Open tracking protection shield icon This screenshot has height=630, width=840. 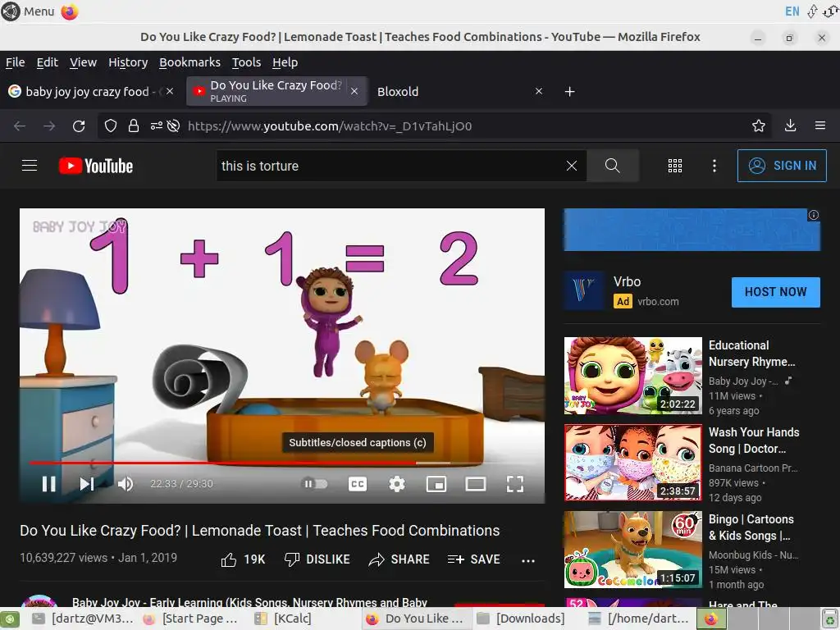pos(111,126)
